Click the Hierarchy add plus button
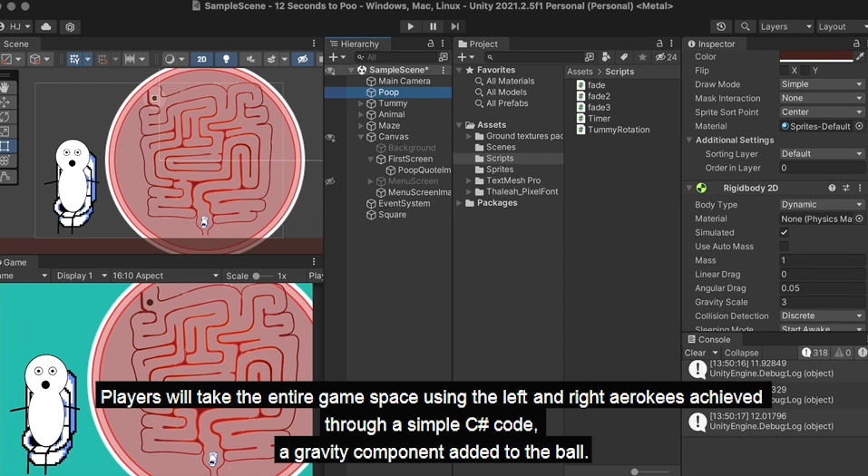This screenshot has width=868, height=476. pyautogui.click(x=333, y=57)
